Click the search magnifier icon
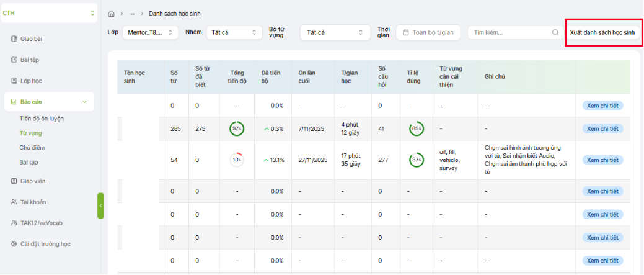The width and height of the screenshot is (644, 275). pyautogui.click(x=555, y=32)
